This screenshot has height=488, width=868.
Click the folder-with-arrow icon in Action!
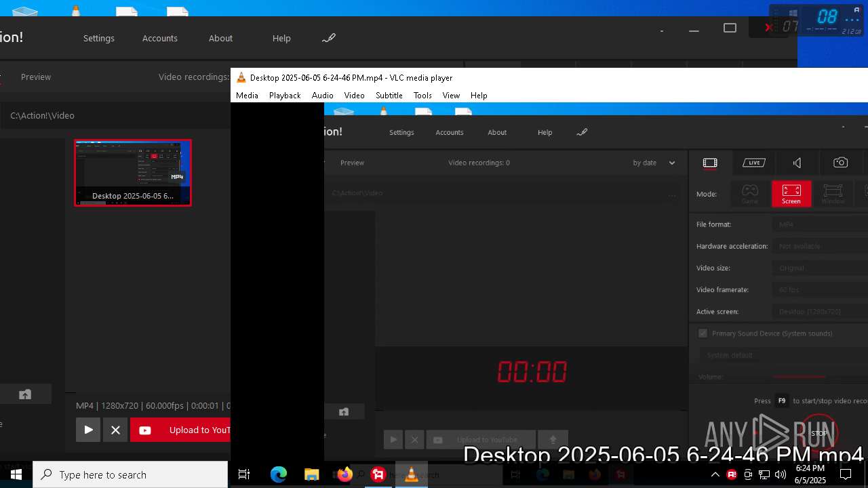(x=25, y=394)
